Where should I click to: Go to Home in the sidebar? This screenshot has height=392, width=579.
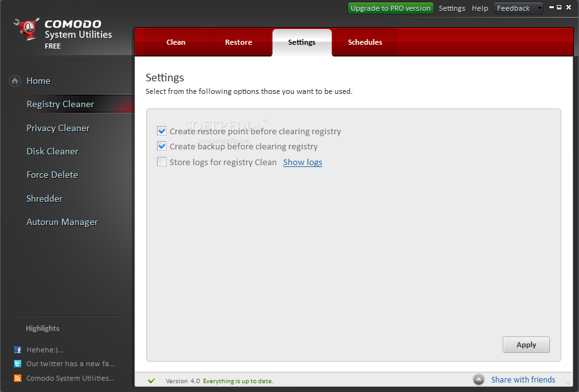tap(38, 81)
